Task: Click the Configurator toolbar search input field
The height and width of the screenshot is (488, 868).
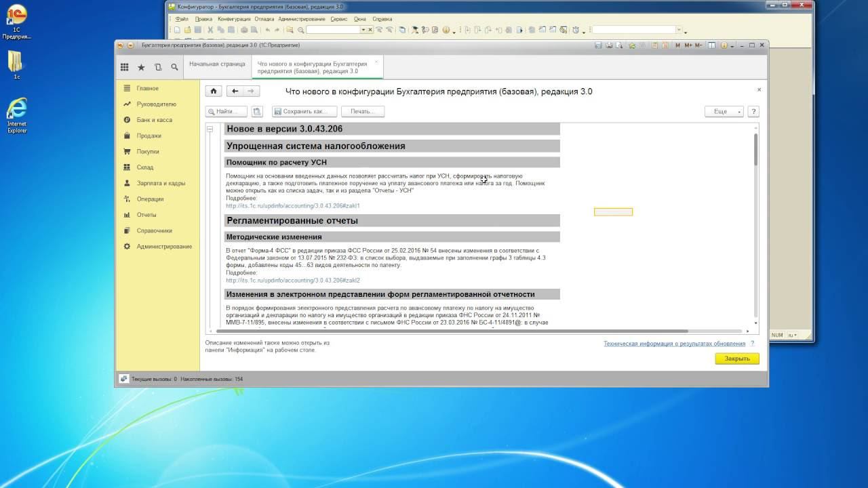Action: (333, 30)
